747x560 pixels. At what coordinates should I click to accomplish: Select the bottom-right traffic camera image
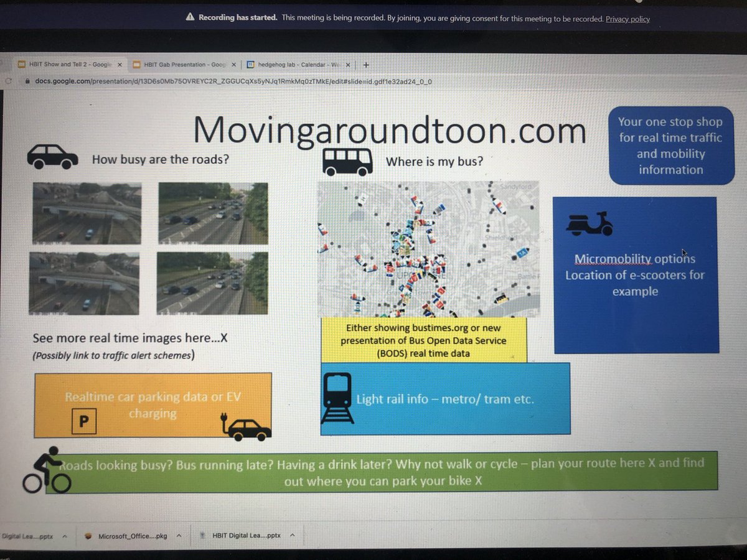[212, 282]
